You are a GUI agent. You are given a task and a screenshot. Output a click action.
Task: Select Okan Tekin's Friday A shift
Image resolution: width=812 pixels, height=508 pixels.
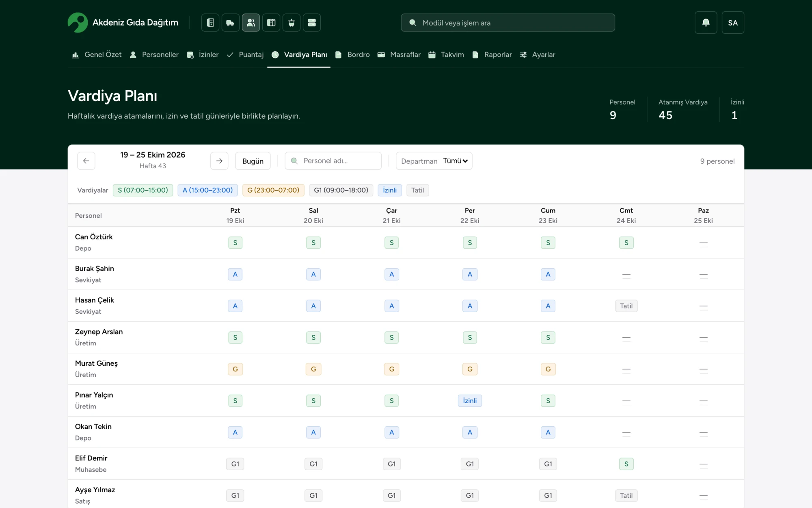[548, 432]
